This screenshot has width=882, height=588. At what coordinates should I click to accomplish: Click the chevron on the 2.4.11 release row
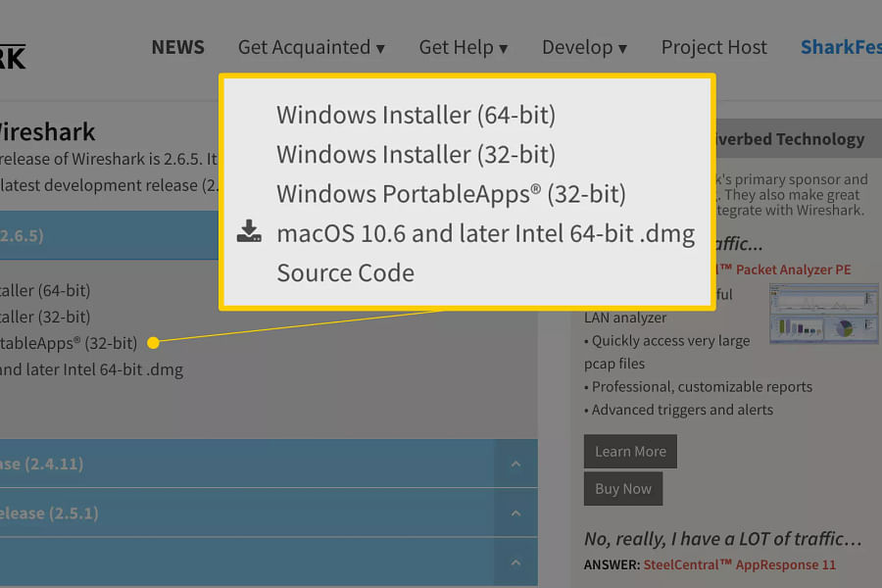(515, 464)
